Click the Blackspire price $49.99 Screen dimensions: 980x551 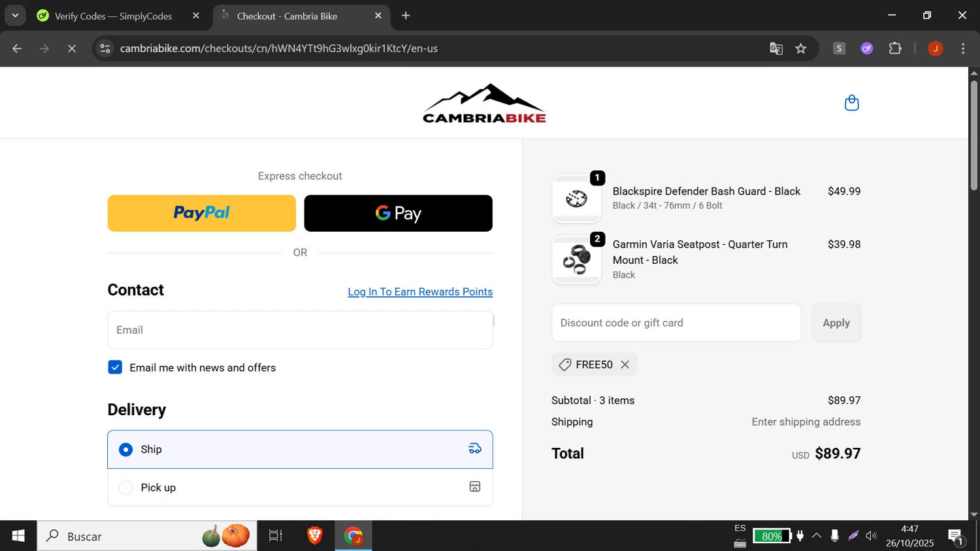click(x=843, y=191)
